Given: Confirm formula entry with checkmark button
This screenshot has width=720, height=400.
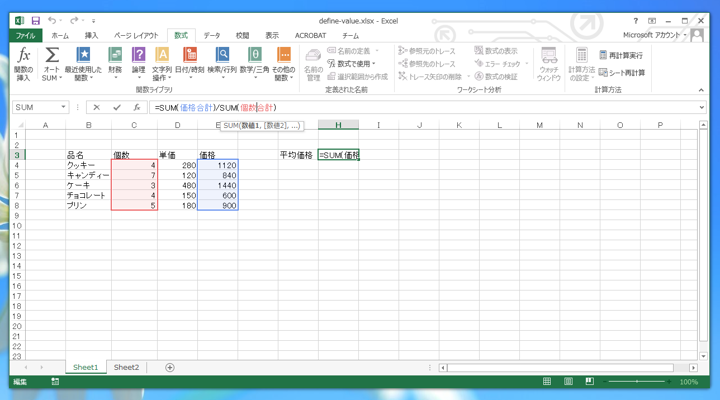Looking at the screenshot, I should 117,107.
